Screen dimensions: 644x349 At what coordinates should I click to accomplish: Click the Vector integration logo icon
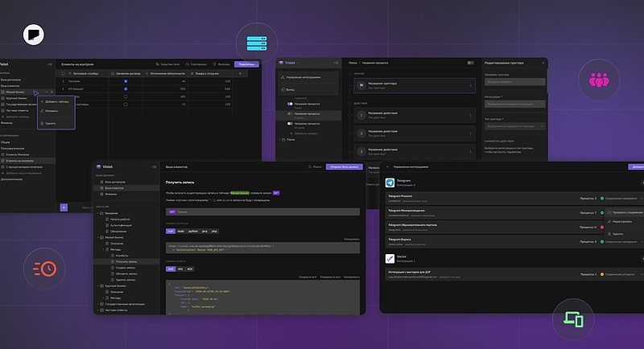[391, 258]
